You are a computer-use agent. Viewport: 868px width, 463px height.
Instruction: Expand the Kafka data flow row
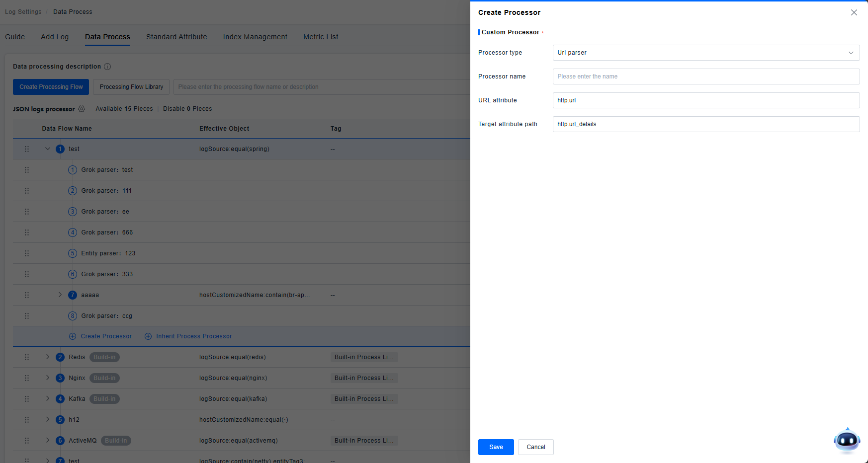48,399
